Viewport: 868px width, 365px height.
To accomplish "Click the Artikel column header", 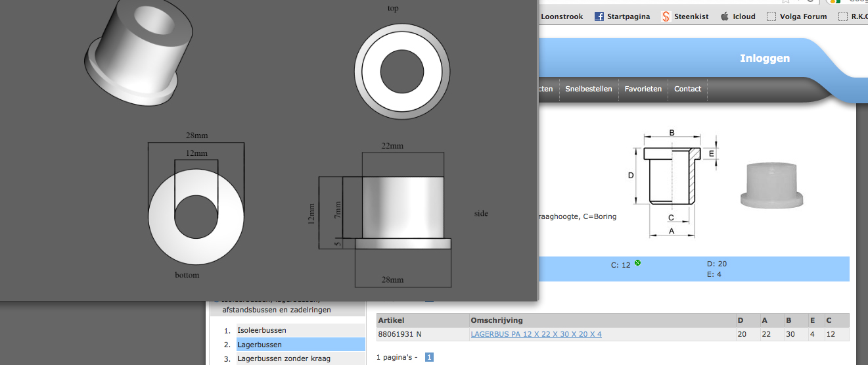I will point(391,320).
